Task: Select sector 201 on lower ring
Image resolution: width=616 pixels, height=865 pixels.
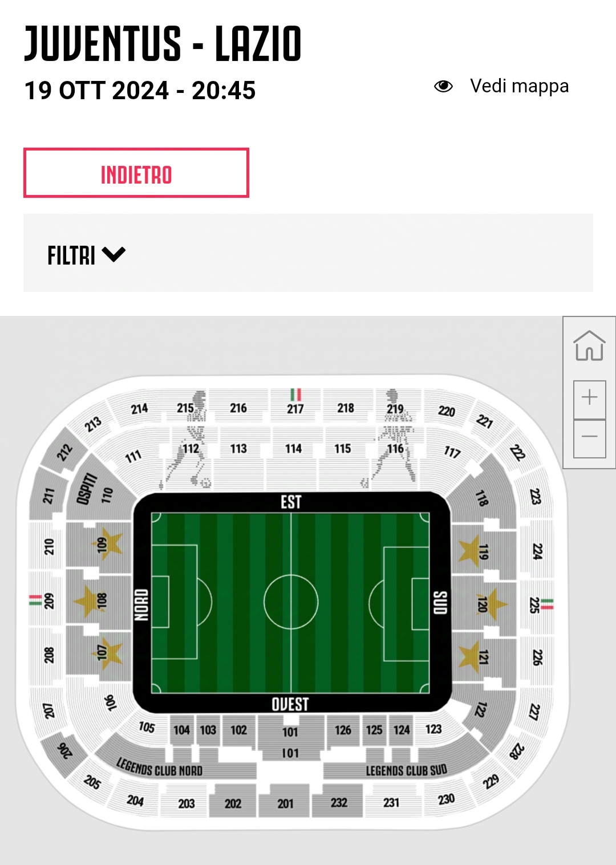Action: click(x=285, y=803)
